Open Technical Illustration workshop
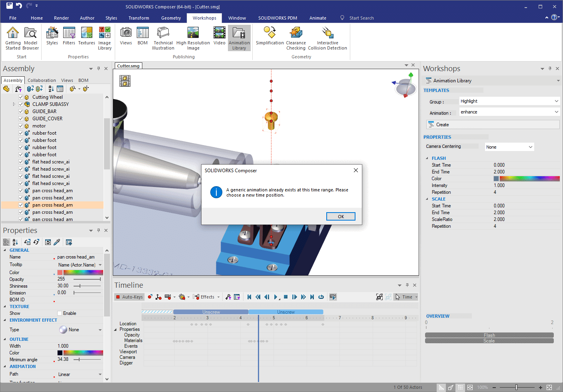 (163, 38)
